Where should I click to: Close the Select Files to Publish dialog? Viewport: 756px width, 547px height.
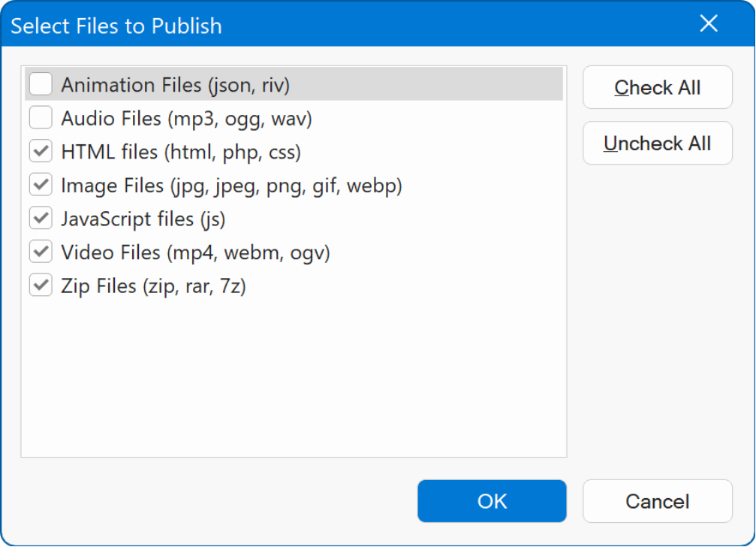pos(709,24)
